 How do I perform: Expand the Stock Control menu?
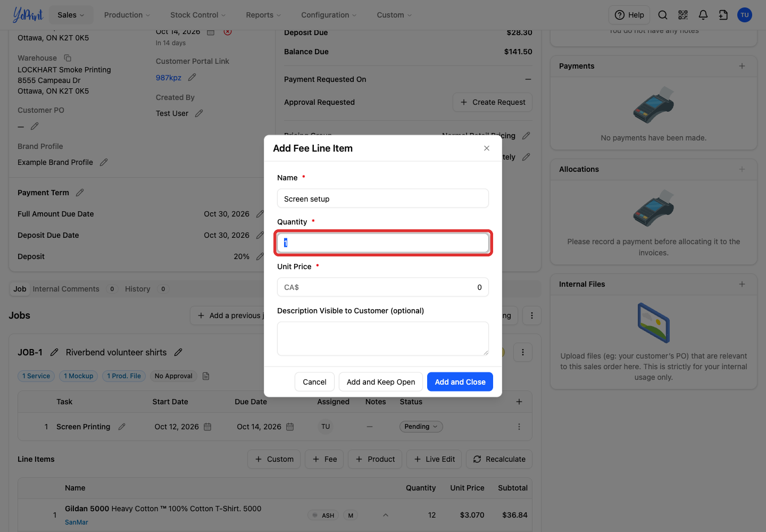(198, 15)
